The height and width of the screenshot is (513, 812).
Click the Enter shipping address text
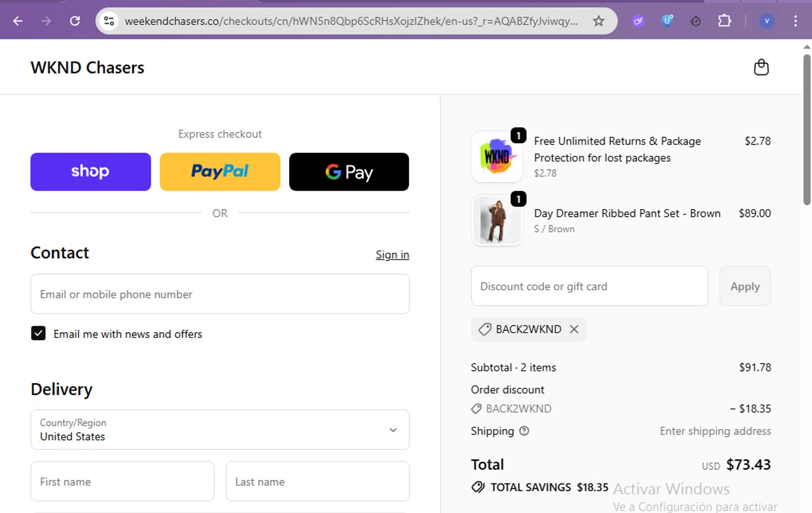[715, 431]
